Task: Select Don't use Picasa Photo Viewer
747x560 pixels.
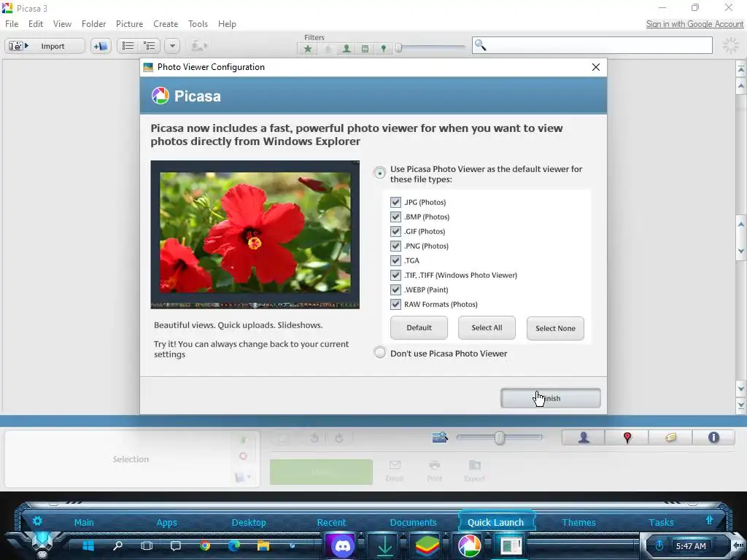Action: pos(379,353)
